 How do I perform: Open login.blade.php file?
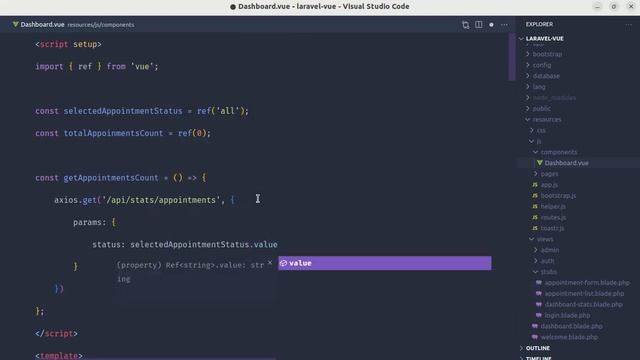point(567,315)
